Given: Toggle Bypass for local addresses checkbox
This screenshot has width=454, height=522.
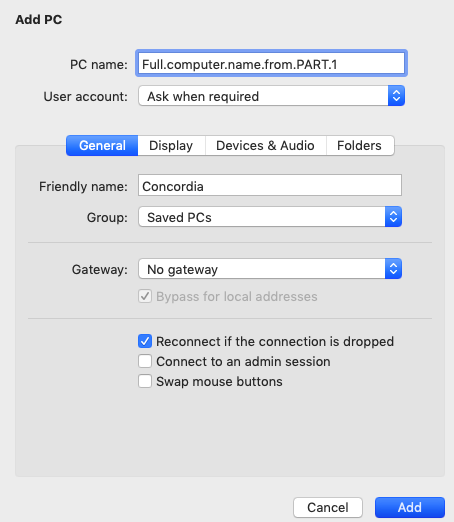Looking at the screenshot, I should [145, 296].
